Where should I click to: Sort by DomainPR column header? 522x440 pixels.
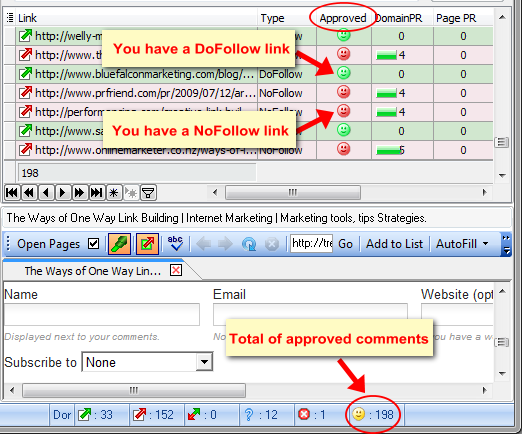(x=402, y=18)
